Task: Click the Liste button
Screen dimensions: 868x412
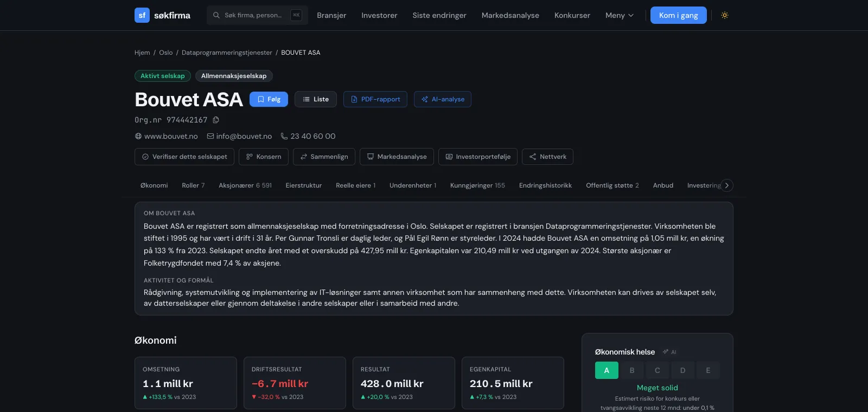Action: (316, 99)
